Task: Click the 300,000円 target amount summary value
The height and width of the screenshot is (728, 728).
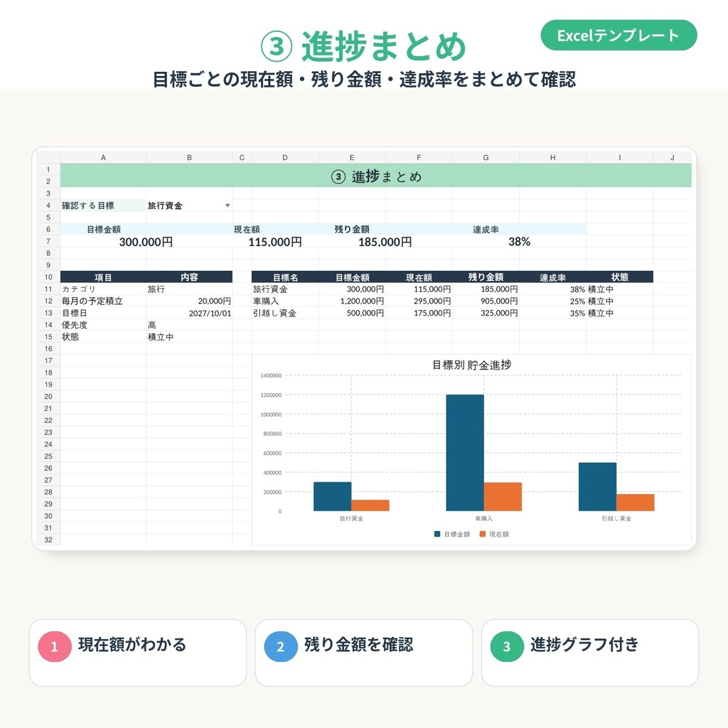Action: (146, 242)
